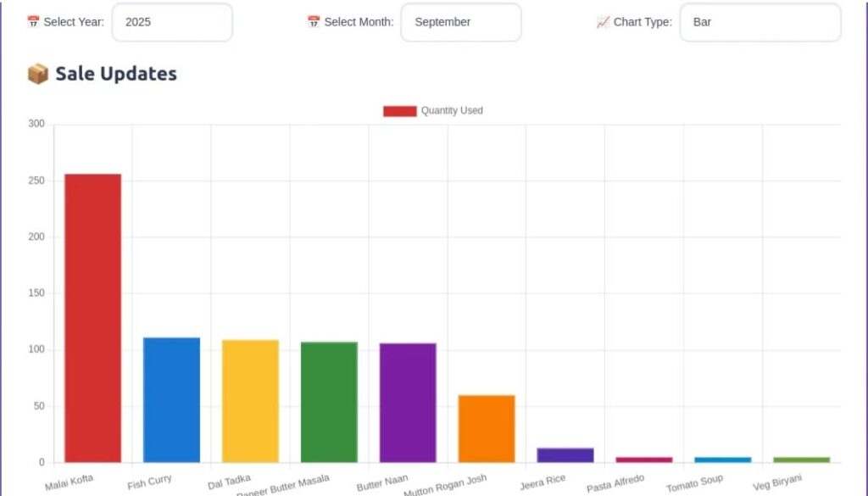Screen dimensions: 868x496
Task: Click the small Jeera Rice bar
Action: click(565, 455)
